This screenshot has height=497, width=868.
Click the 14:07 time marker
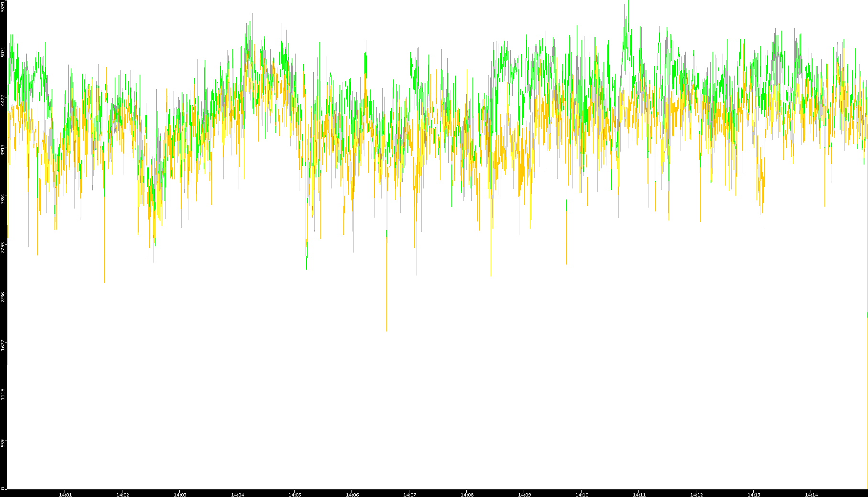point(409,495)
